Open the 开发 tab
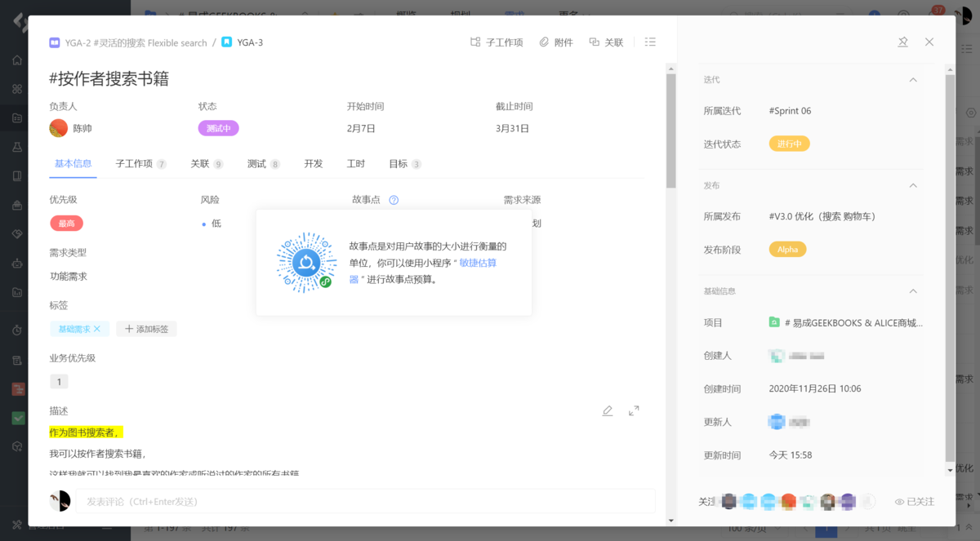Image resolution: width=980 pixels, height=541 pixels. (312, 163)
